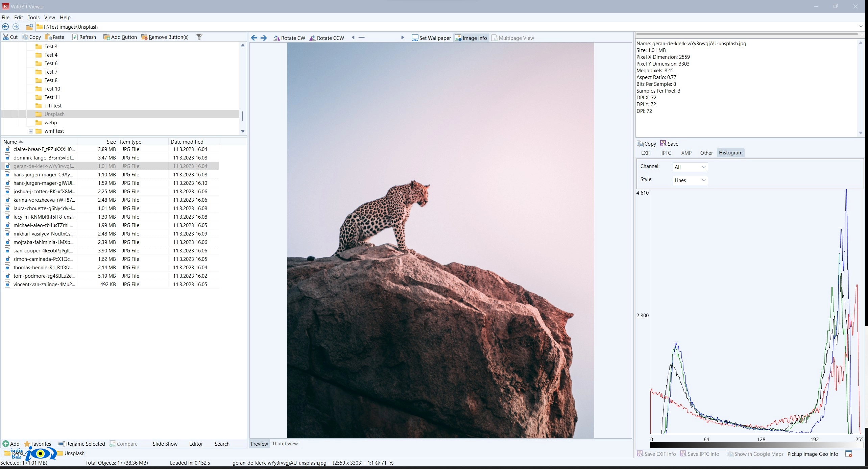Sort the file list by Name column

click(40, 142)
